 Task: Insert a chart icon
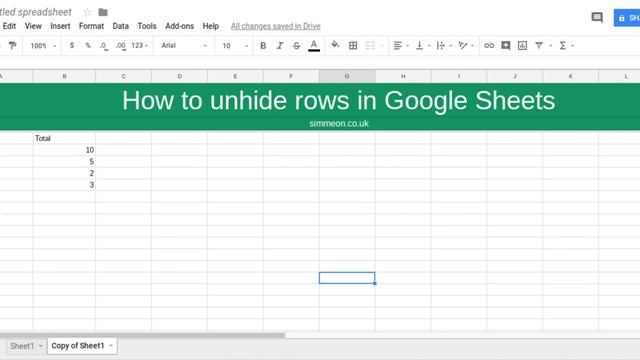(522, 46)
